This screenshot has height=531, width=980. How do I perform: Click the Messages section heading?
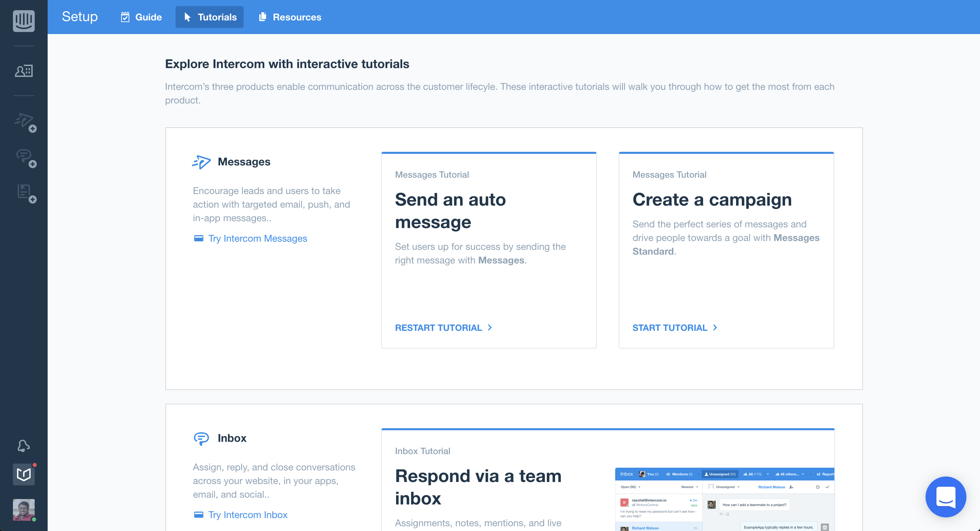click(244, 162)
